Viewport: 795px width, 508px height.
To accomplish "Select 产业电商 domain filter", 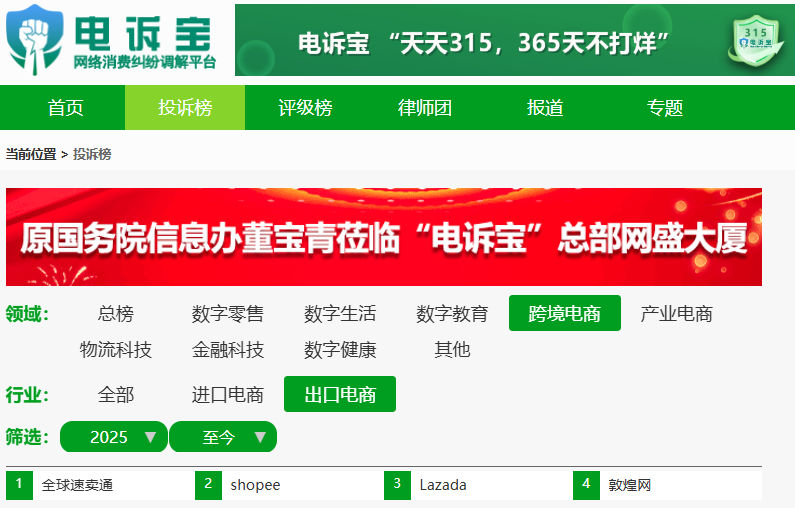I will pyautogui.click(x=677, y=314).
